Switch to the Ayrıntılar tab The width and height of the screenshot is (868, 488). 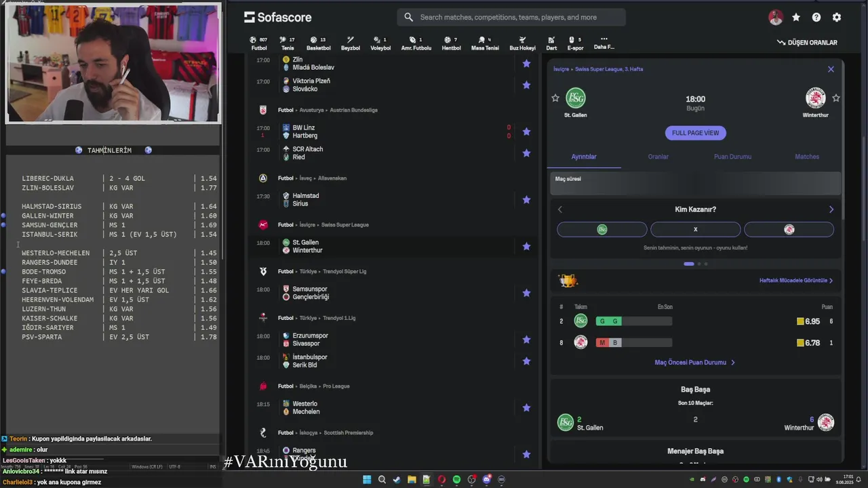[584, 157]
